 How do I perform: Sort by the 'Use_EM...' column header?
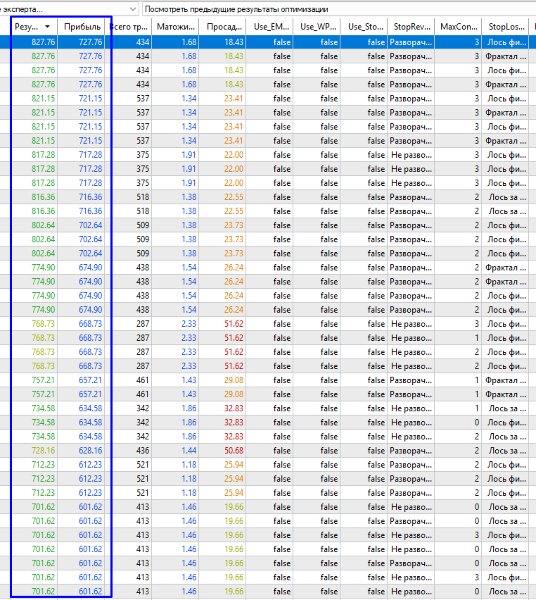click(269, 27)
